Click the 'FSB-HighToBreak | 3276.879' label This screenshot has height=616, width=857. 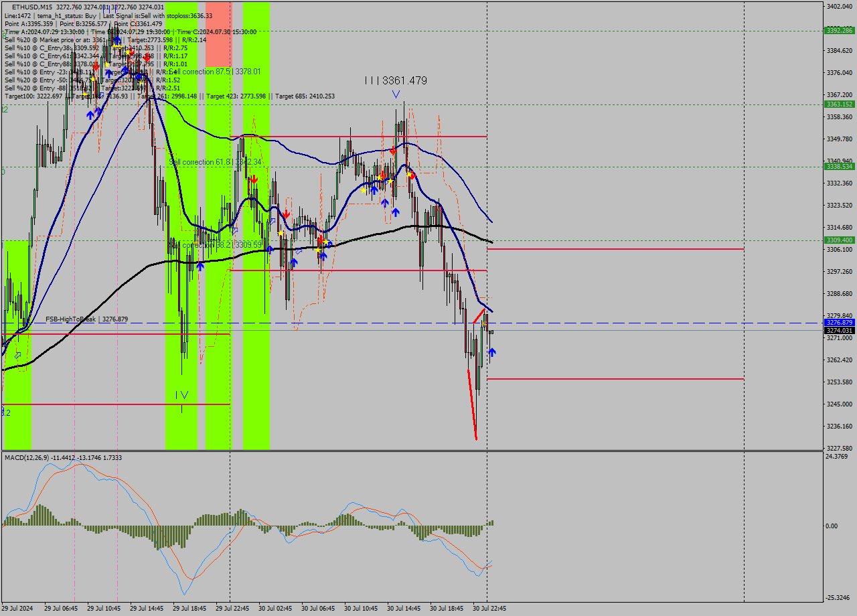(86, 319)
